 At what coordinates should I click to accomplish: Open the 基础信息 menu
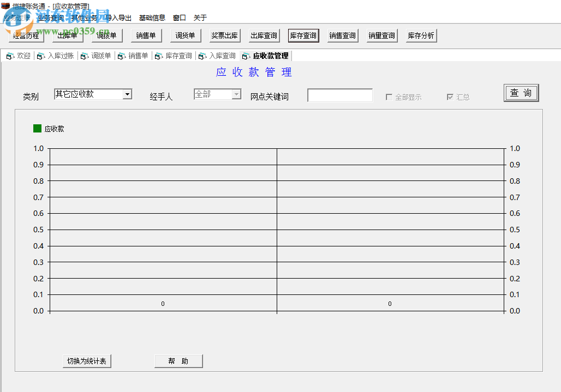pos(152,18)
